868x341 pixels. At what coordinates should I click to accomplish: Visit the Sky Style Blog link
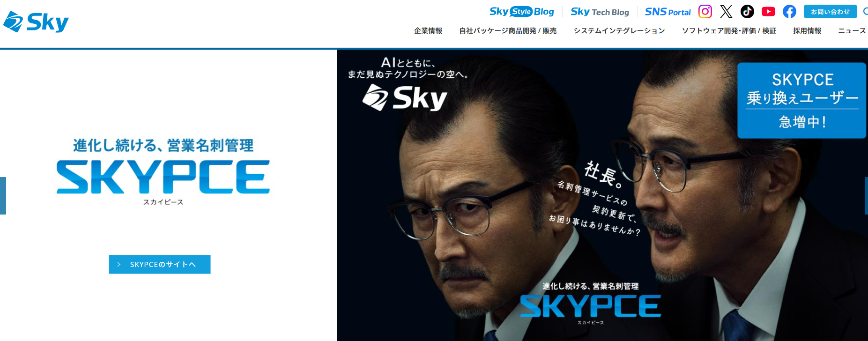point(522,12)
